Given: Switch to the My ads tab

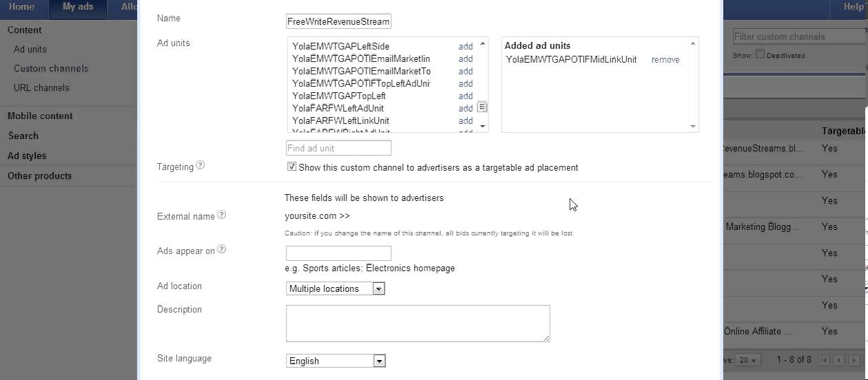Looking at the screenshot, I should click(x=78, y=7).
